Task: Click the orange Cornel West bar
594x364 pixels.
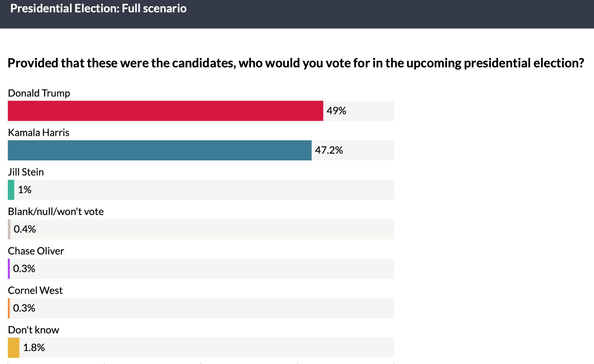Action: click(x=9, y=308)
